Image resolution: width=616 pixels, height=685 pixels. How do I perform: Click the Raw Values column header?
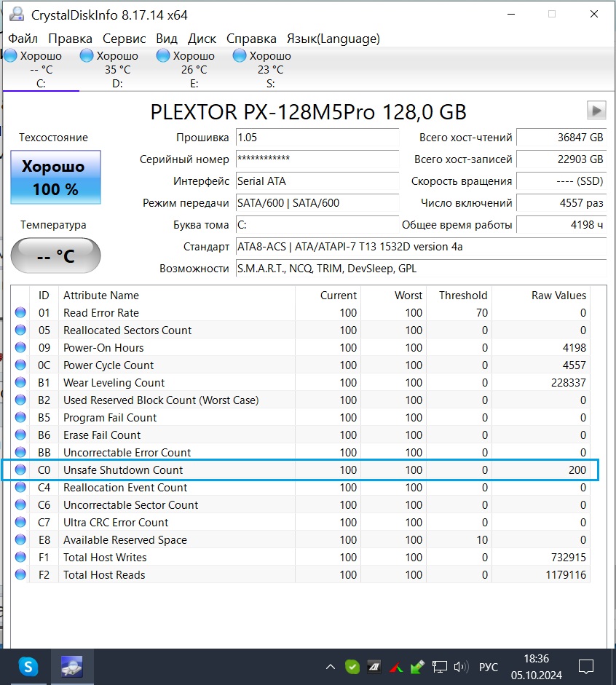point(541,296)
